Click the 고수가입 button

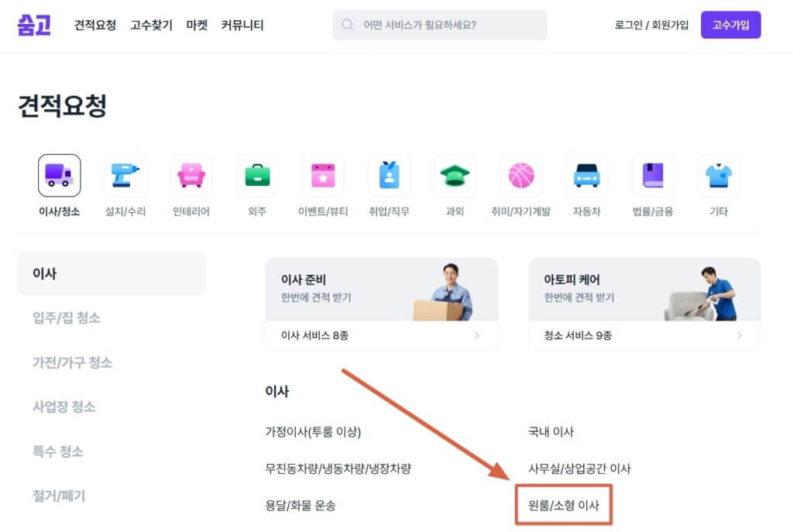click(730, 25)
